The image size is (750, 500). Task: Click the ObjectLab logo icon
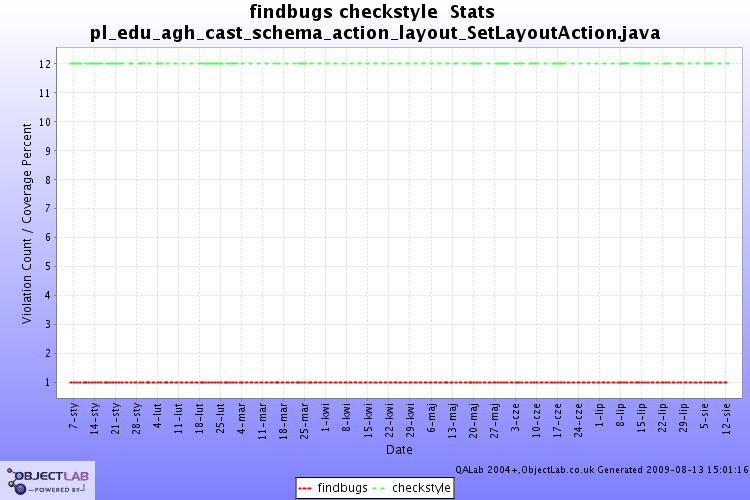coord(47,480)
